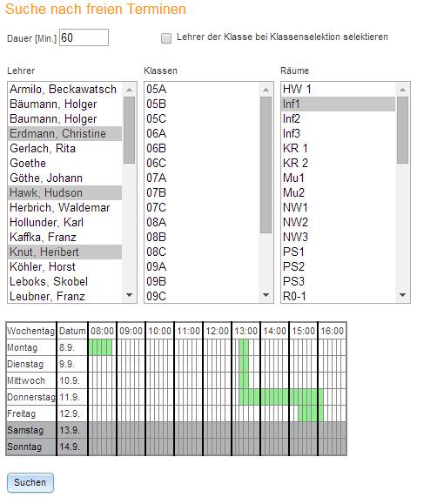Image resolution: width=437 pixels, height=504 pixels.
Task: Click into the Dauer minutes field
Action: [84, 37]
